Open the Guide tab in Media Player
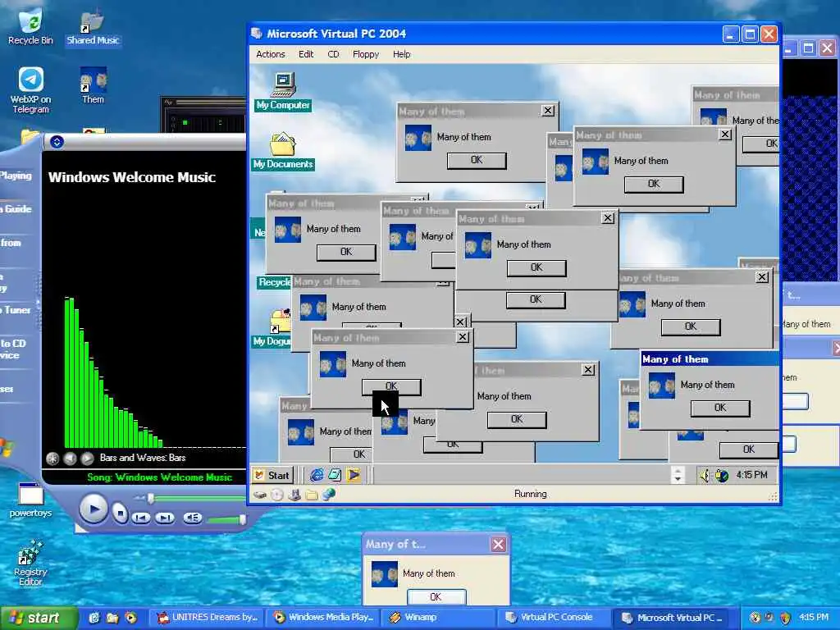 [16, 209]
